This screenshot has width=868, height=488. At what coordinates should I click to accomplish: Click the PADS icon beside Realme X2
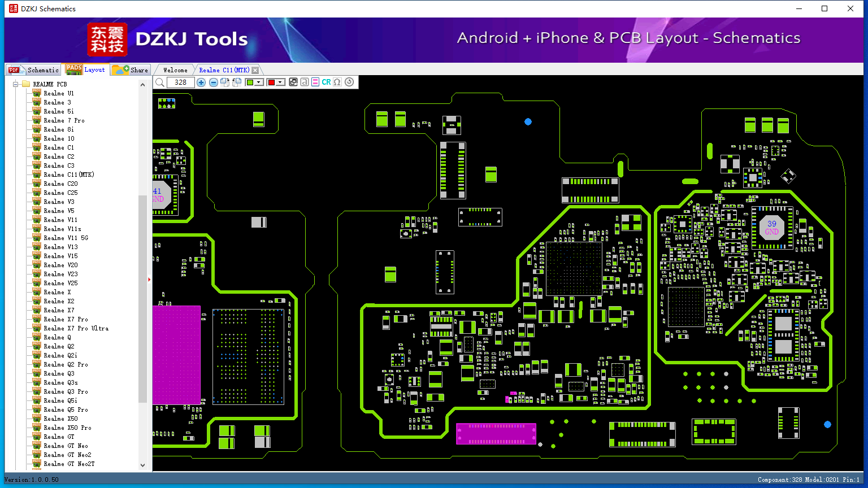click(x=37, y=300)
